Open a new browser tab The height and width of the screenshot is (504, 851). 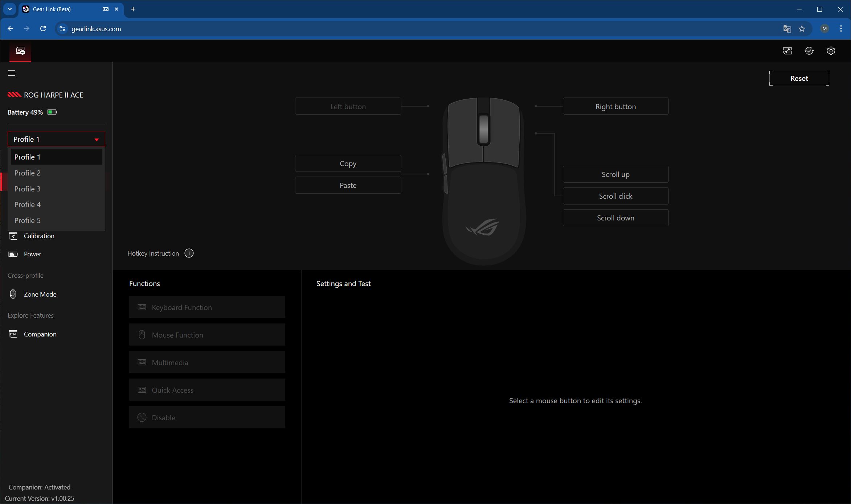133,9
